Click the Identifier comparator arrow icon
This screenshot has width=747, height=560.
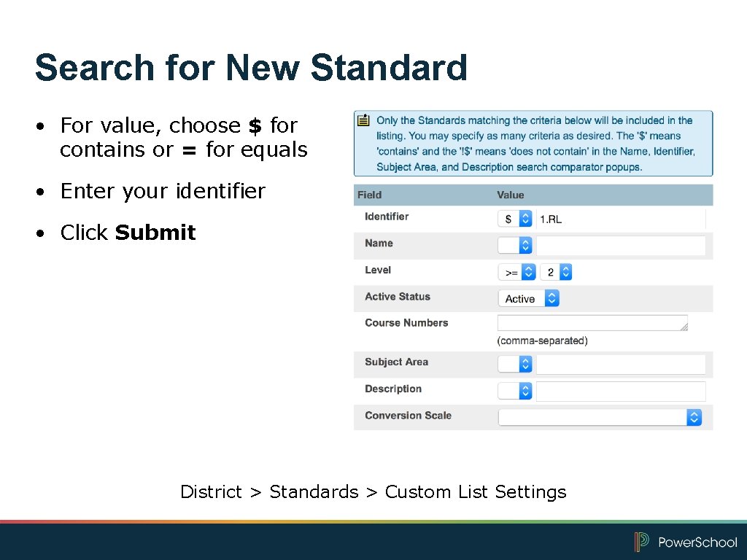(524, 217)
